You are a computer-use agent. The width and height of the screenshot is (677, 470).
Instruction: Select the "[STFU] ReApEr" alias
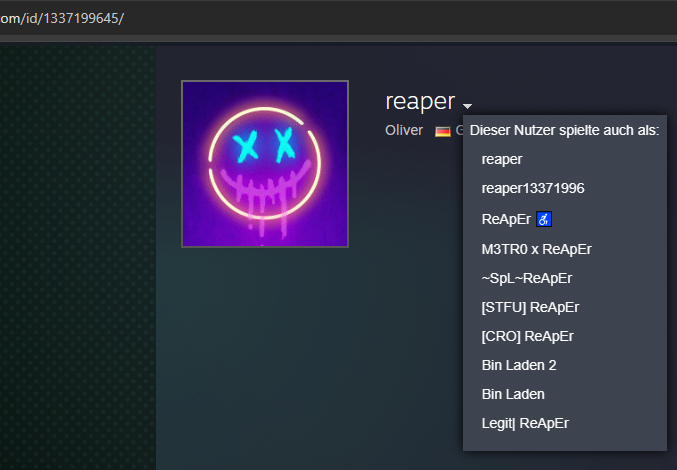point(530,307)
